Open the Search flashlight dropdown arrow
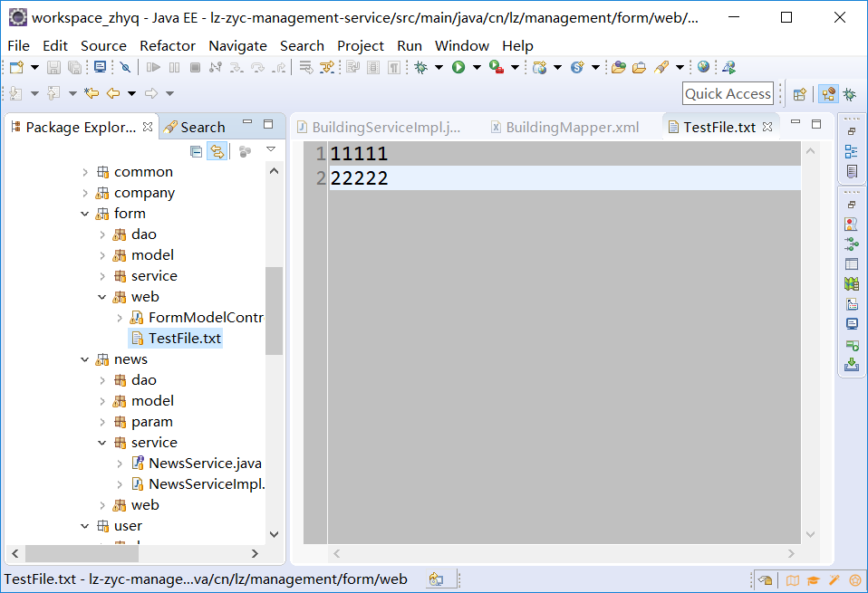Image resolution: width=868 pixels, height=593 pixels. click(680, 68)
